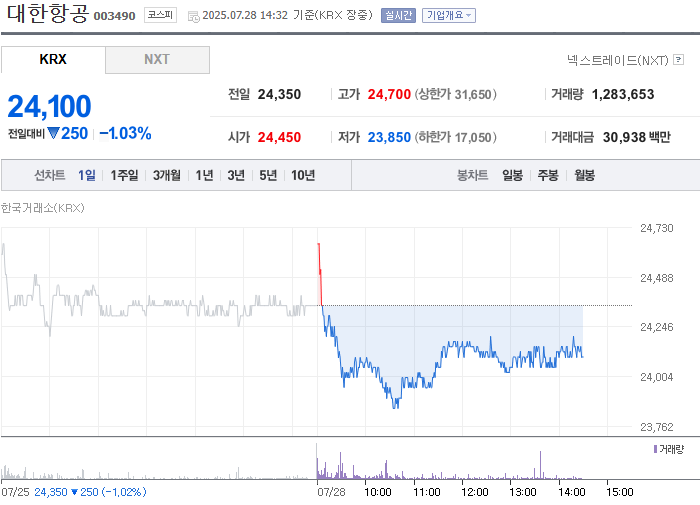Click the 코스피 market badge
The image size is (700, 505).
tap(160, 15)
